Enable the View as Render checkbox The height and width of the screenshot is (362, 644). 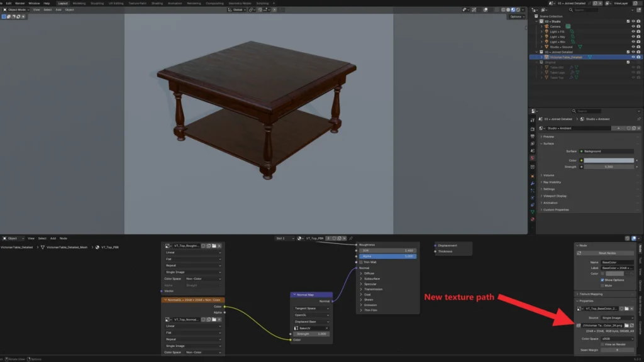click(x=602, y=344)
